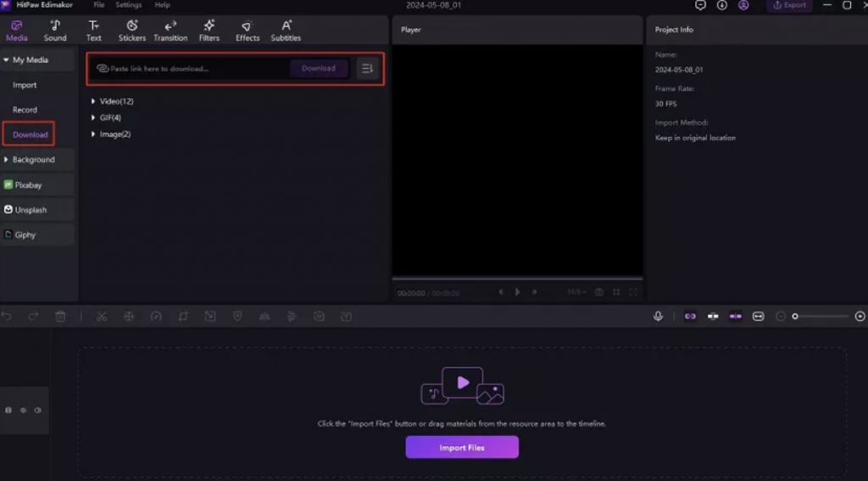The height and width of the screenshot is (481, 868).
Task: Click the zoom-in plus icon on timeline
Action: click(x=860, y=316)
